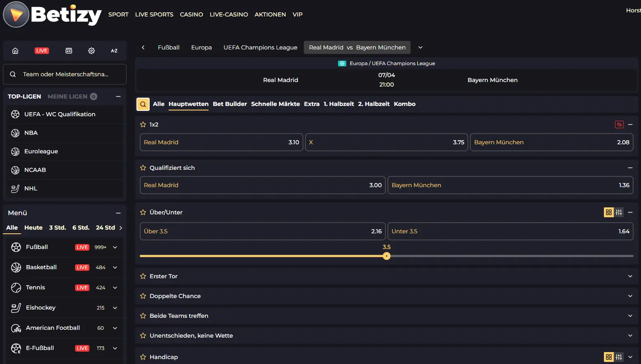Expand the Beide Teams treffen market
641x364 pixels.
(630, 316)
